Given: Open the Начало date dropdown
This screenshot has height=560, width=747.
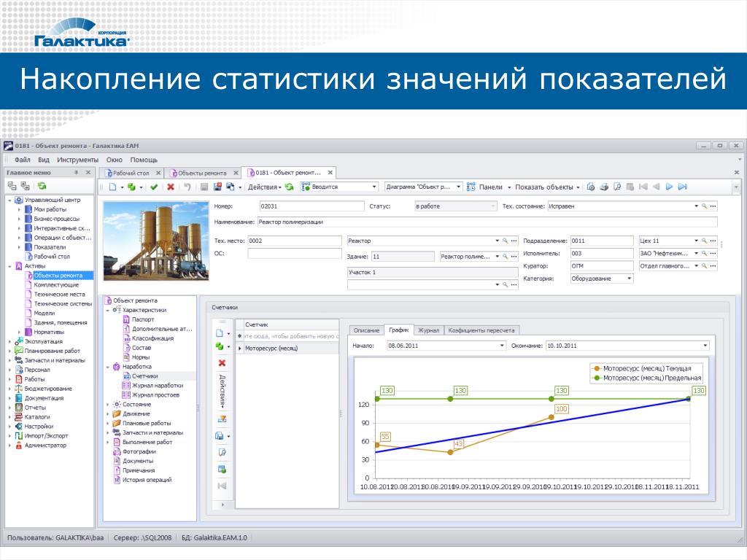Looking at the screenshot, I should (x=502, y=346).
